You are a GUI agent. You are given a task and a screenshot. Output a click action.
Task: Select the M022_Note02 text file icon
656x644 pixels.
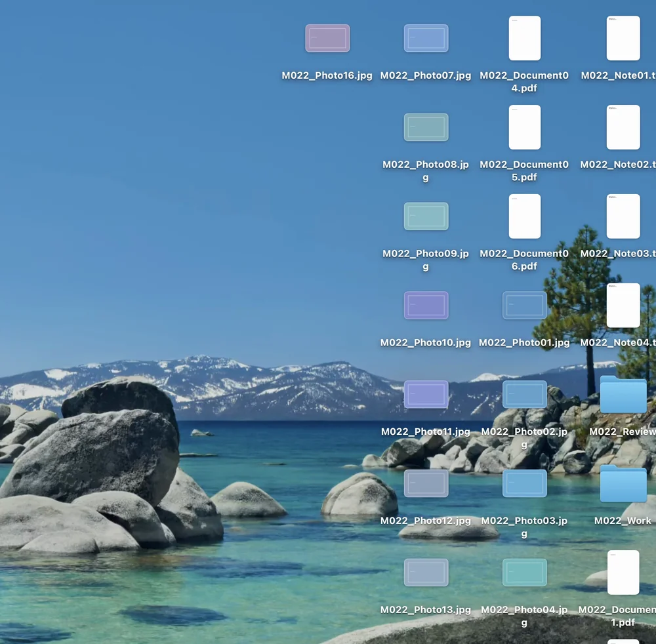[623, 127]
